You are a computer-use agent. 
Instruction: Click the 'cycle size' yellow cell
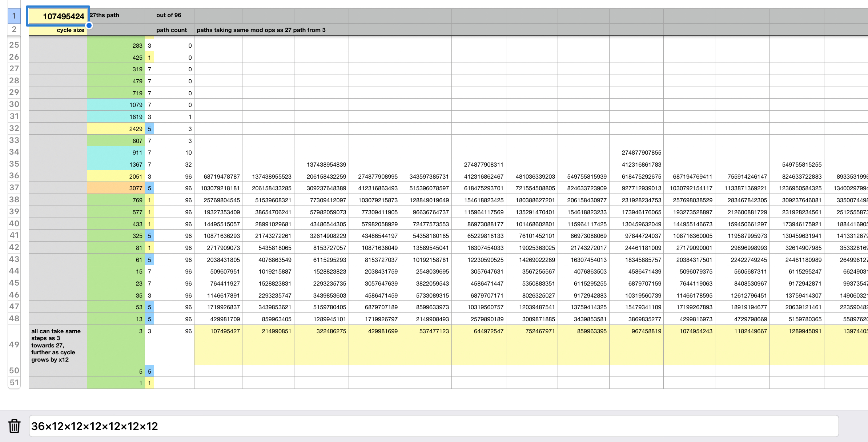pyautogui.click(x=58, y=30)
